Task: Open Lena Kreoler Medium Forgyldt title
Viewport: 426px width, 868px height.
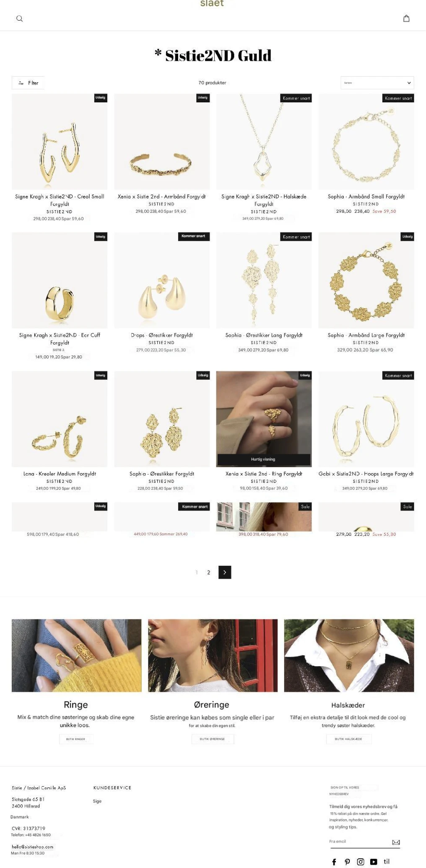Action: point(60,474)
